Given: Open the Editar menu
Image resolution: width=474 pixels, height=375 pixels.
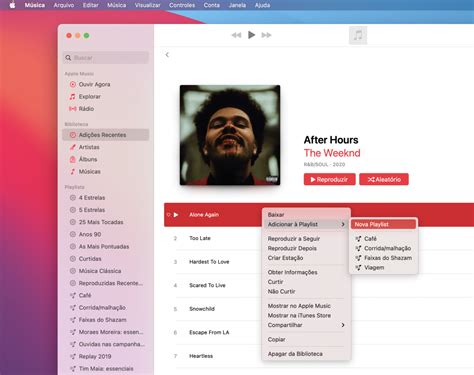Looking at the screenshot, I should pos(90,5).
